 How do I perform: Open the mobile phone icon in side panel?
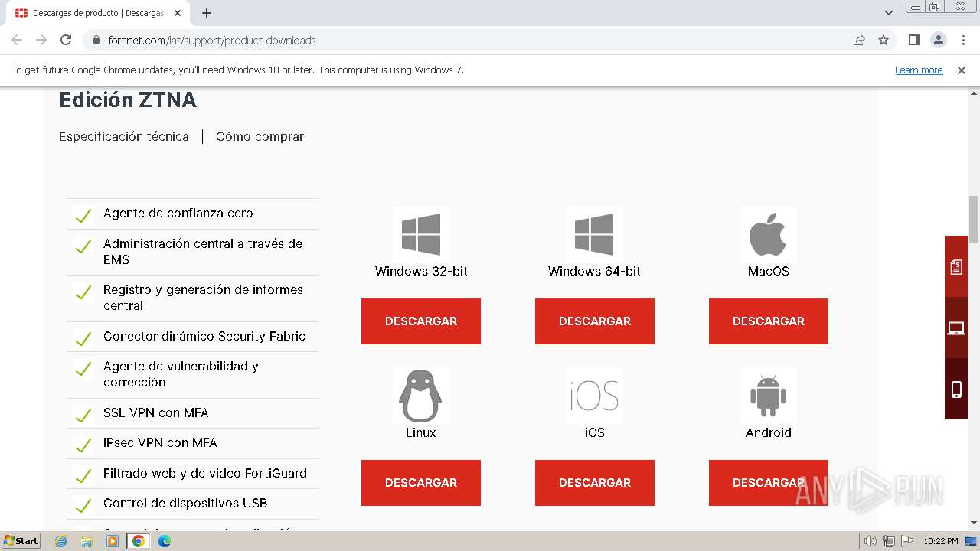click(956, 390)
